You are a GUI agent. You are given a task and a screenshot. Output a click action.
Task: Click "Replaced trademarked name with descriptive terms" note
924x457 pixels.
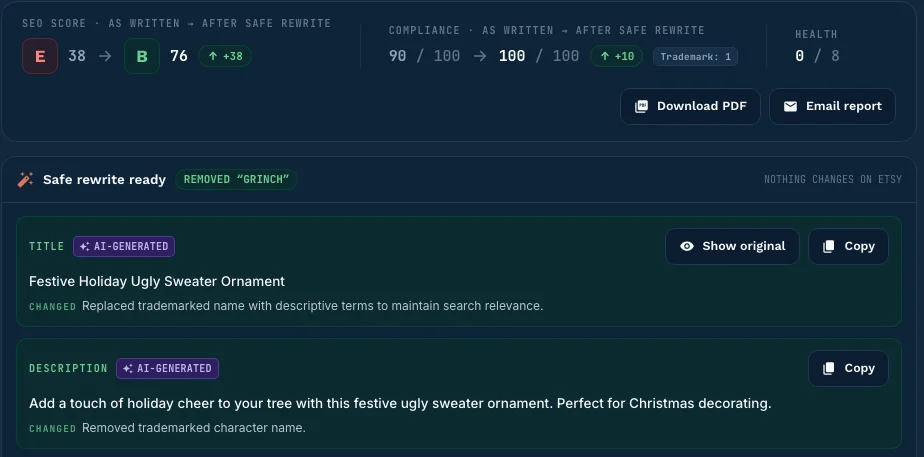tap(312, 306)
